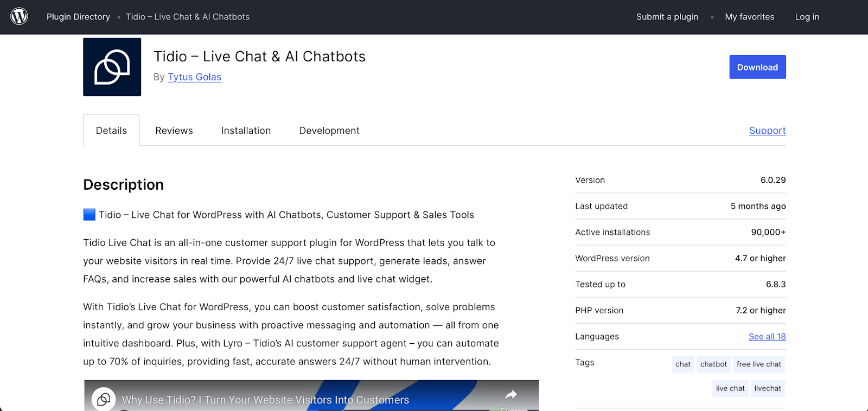
Task: Click the Tidio plugin logo image
Action: (111, 67)
